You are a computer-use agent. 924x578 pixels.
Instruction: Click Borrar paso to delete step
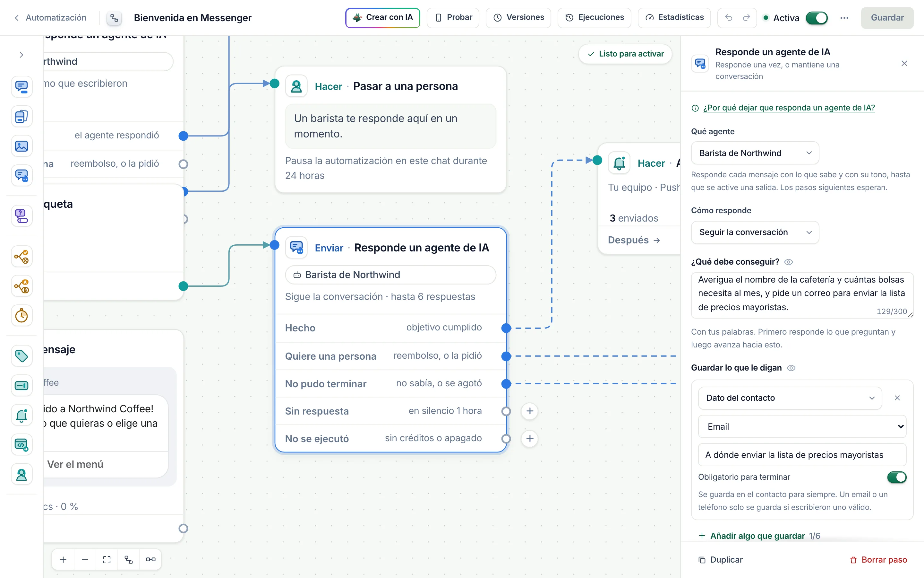tap(878, 560)
